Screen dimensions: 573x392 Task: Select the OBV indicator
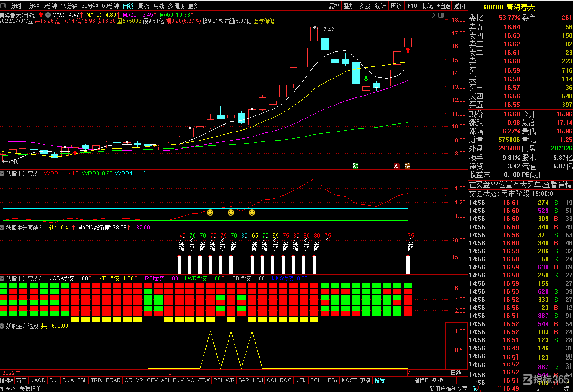coord(152,380)
